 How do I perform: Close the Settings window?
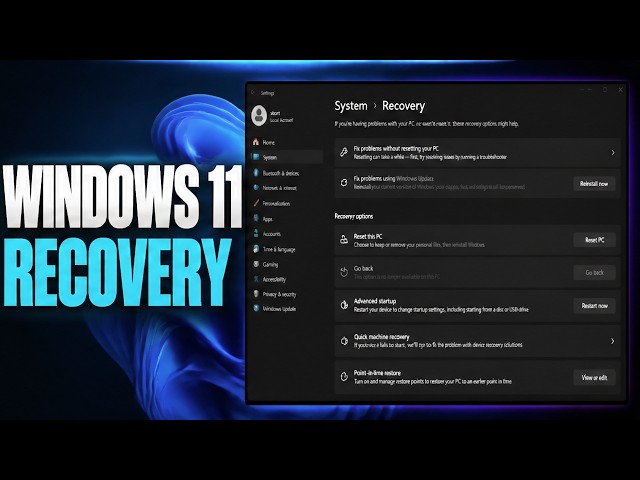point(620,90)
